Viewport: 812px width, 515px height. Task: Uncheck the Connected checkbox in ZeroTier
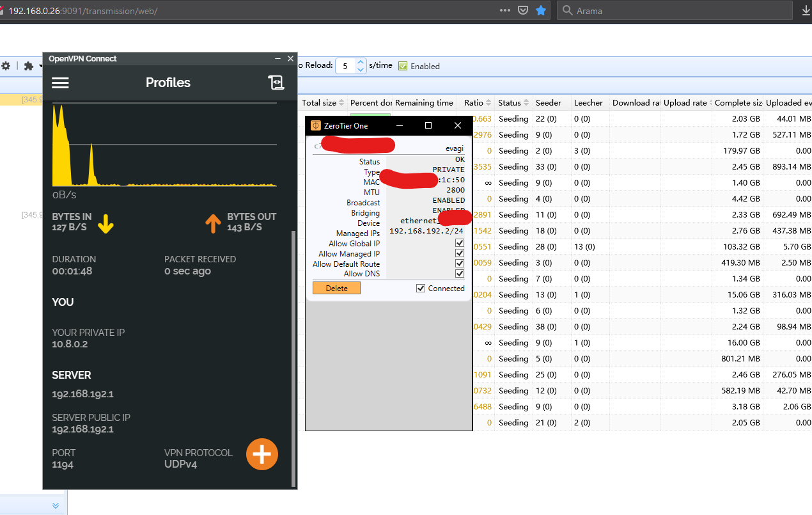coord(421,289)
